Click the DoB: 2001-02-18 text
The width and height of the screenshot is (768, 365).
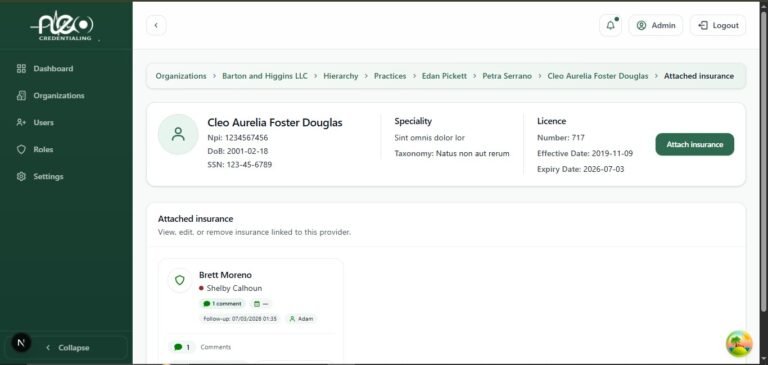[238, 151]
